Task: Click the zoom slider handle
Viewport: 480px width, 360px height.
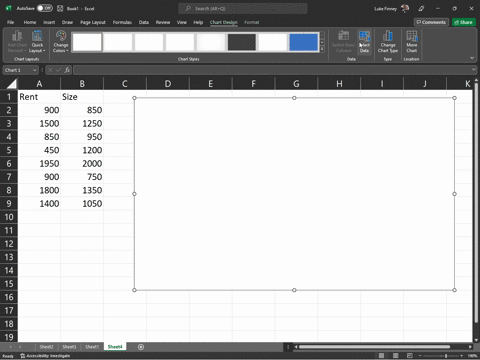Action: coord(446,356)
